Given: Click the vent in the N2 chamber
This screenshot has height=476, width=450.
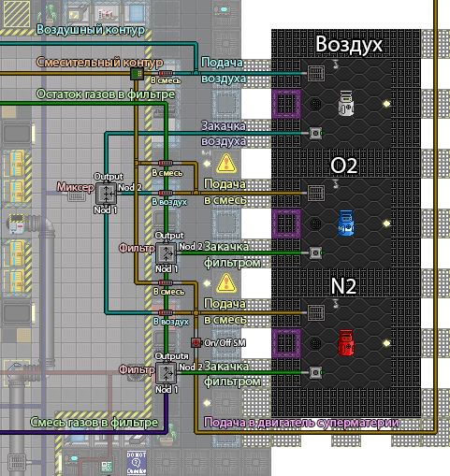Looking at the screenshot, I should 316,312.
